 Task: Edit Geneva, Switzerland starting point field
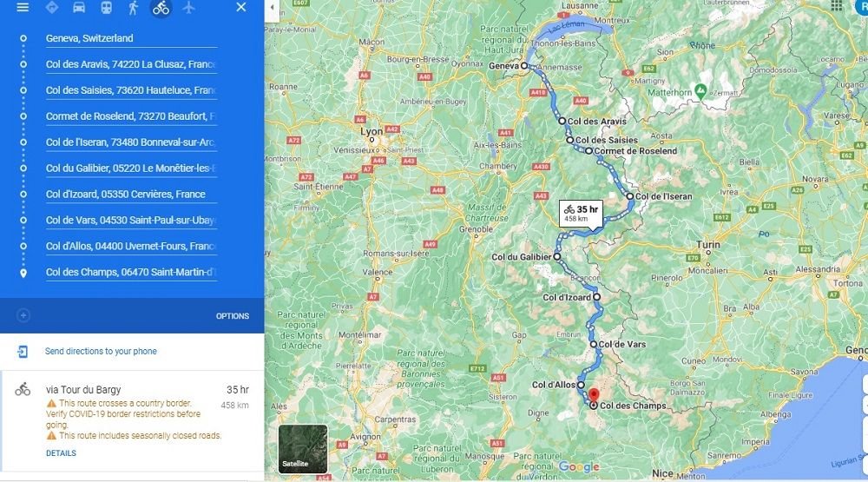131,38
